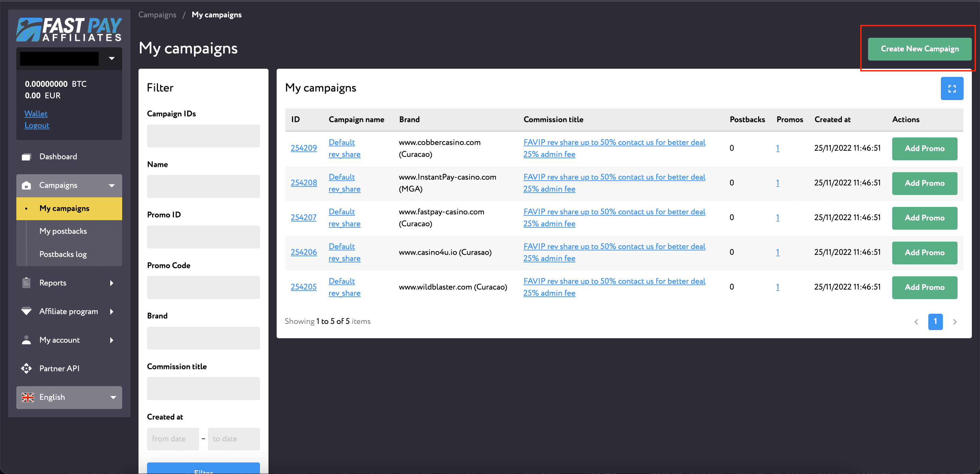This screenshot has width=980, height=474.
Task: Click the Dashboard icon in sidebar
Action: pos(26,157)
